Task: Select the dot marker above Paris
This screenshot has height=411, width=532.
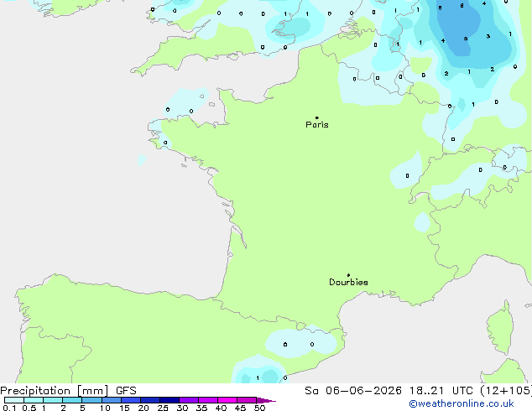Action: coord(317,117)
